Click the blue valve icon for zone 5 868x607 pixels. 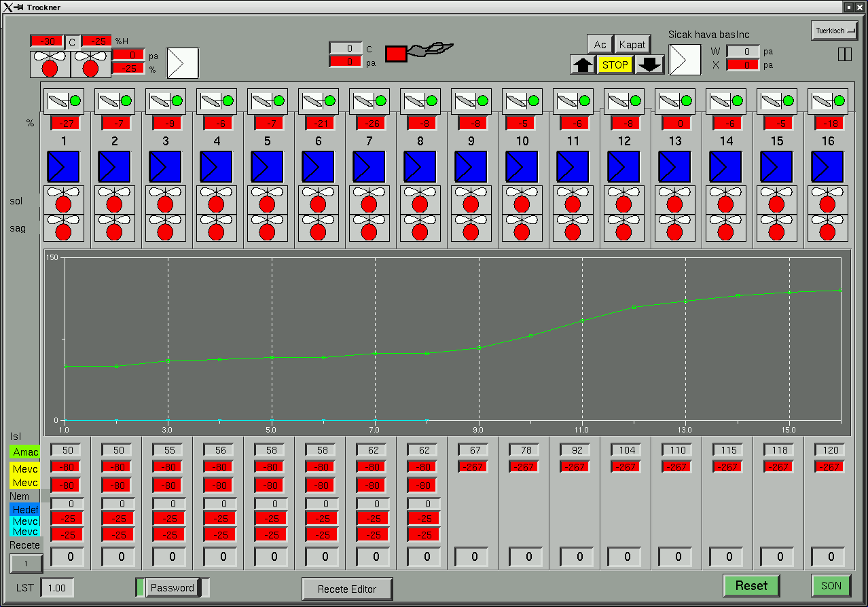[268, 167]
